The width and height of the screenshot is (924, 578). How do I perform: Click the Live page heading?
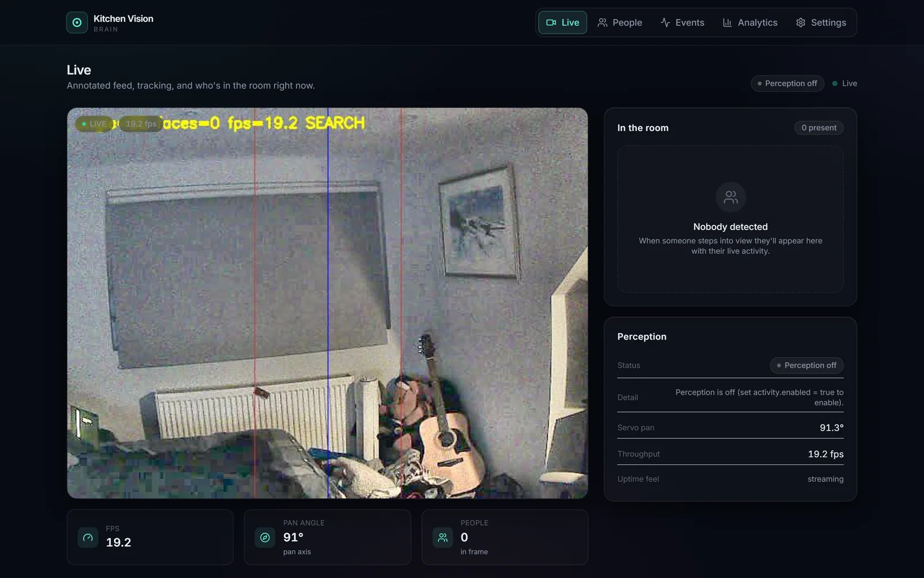pos(79,70)
